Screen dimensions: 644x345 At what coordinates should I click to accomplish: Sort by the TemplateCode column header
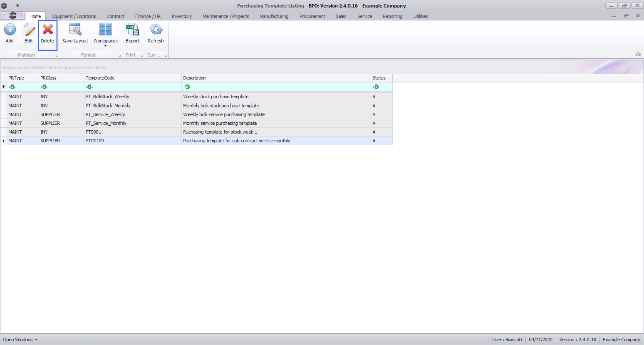(x=133, y=78)
